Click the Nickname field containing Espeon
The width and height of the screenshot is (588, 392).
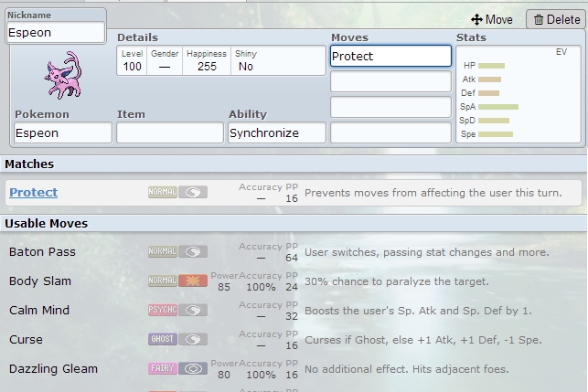(x=56, y=32)
